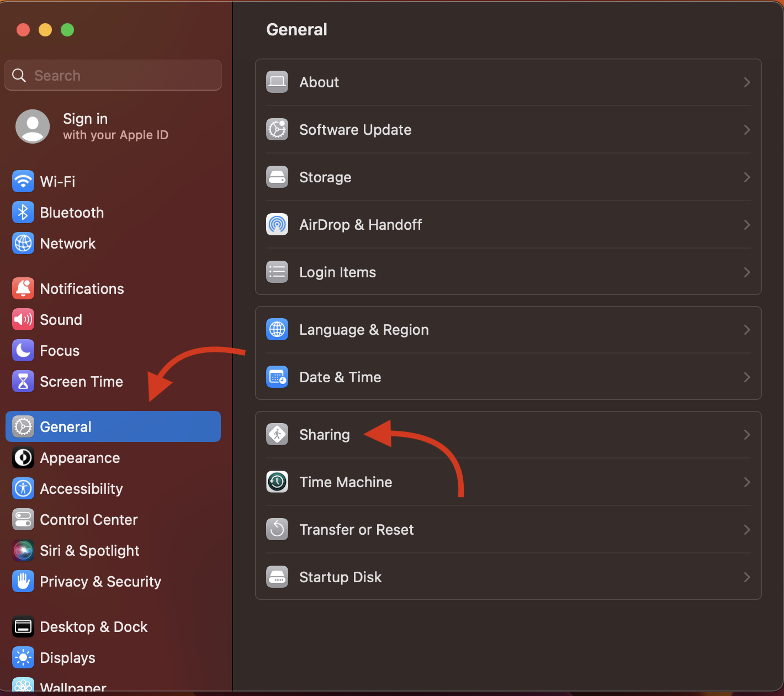
Task: Select Desktop & Dock in sidebar
Action: pos(93,627)
